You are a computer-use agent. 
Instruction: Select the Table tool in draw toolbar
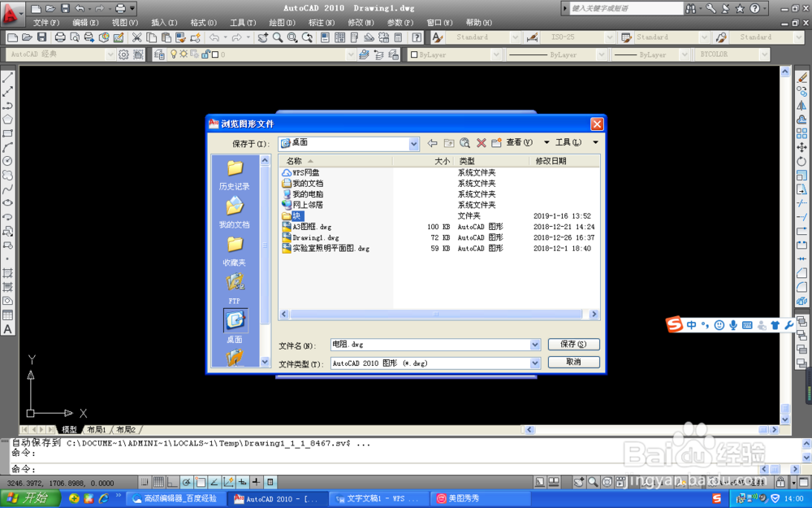tap(8, 315)
